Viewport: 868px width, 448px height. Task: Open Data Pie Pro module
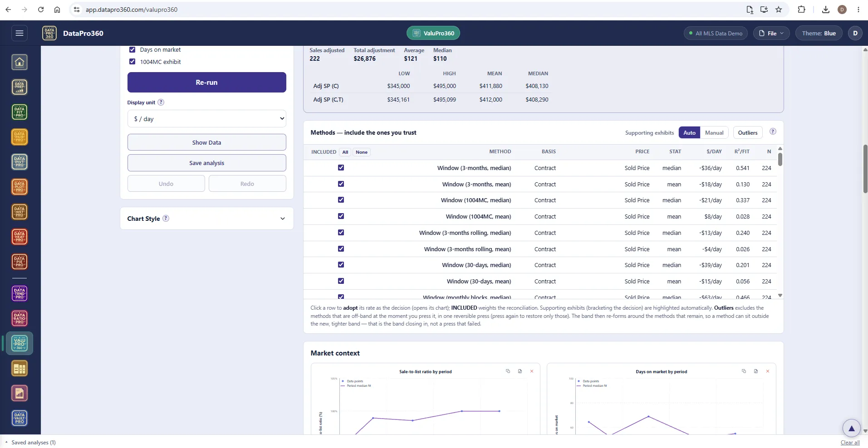point(20,262)
